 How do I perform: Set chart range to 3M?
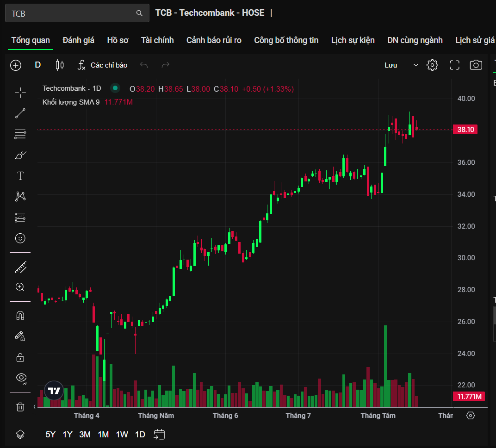tap(85, 435)
